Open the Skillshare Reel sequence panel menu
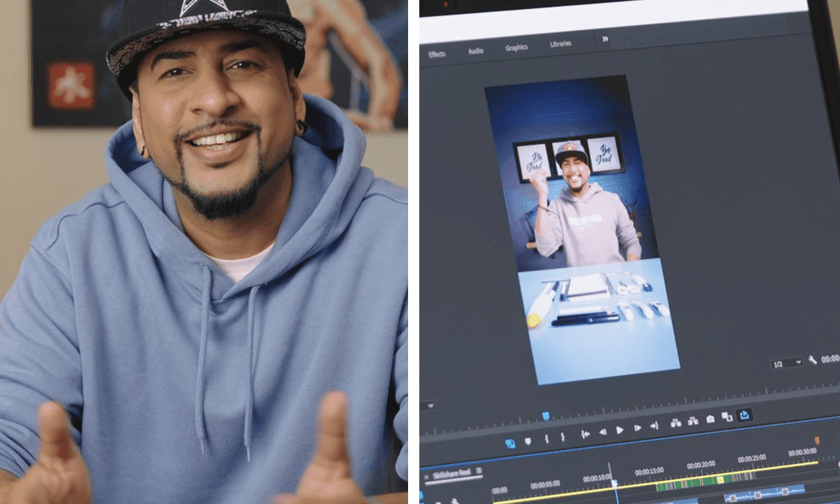Viewport: 840px width, 504px height. click(479, 471)
